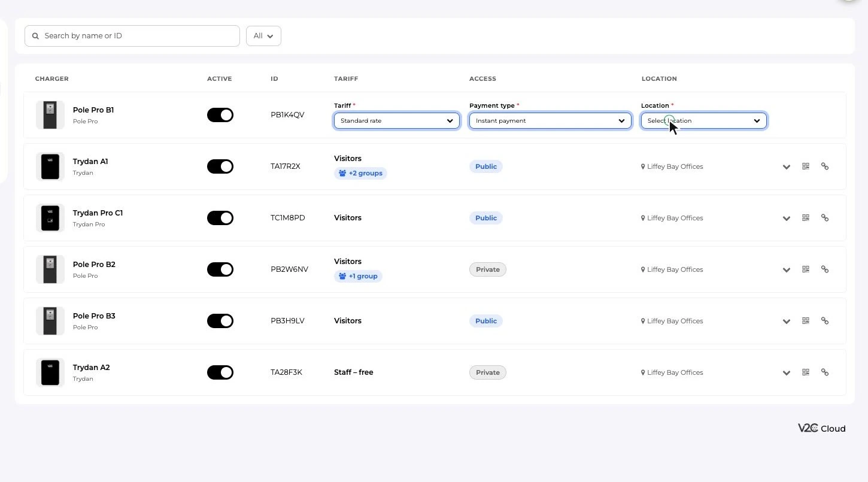Click the search magnifier icon
This screenshot has width=868, height=482.
click(36, 36)
